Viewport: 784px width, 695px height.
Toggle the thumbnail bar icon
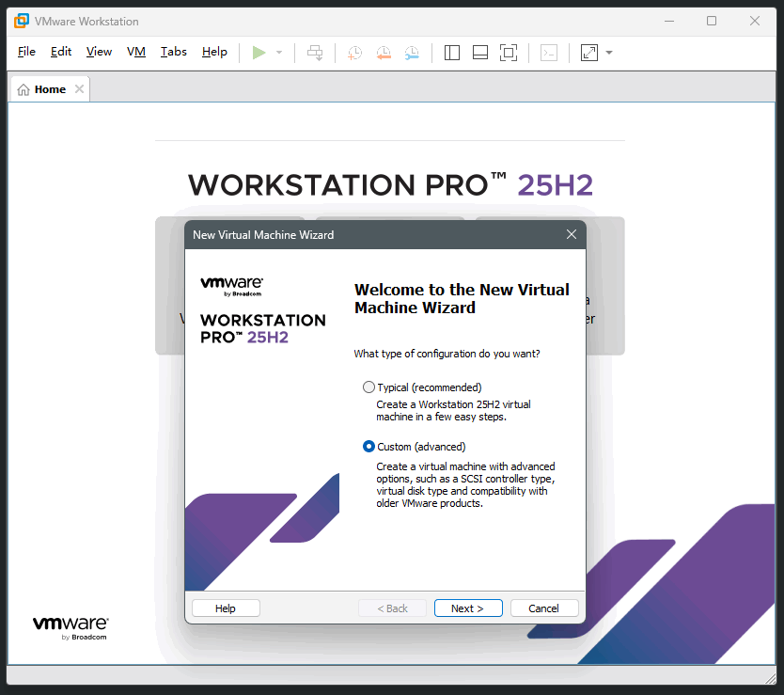point(480,53)
